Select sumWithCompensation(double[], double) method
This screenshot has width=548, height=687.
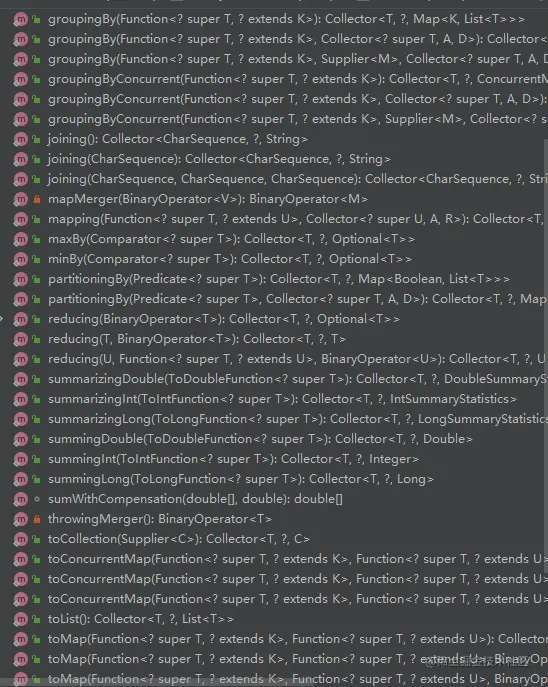point(195,499)
